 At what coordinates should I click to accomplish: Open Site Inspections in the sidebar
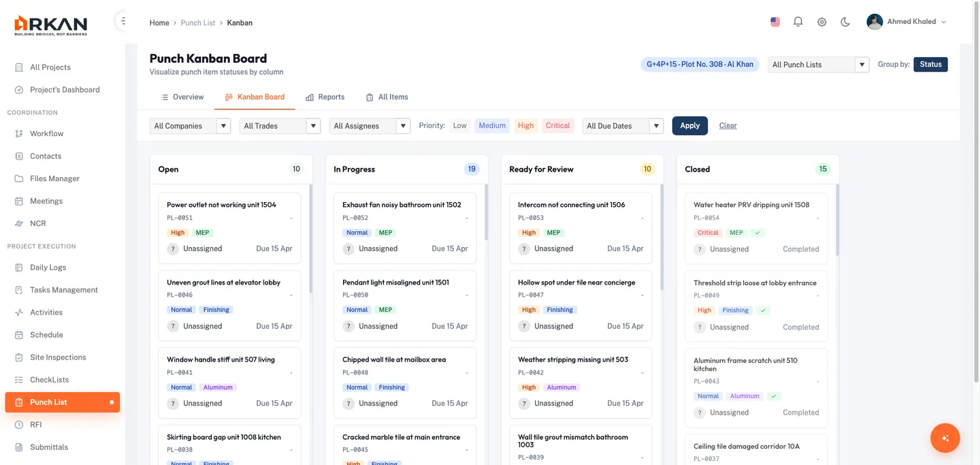click(58, 357)
